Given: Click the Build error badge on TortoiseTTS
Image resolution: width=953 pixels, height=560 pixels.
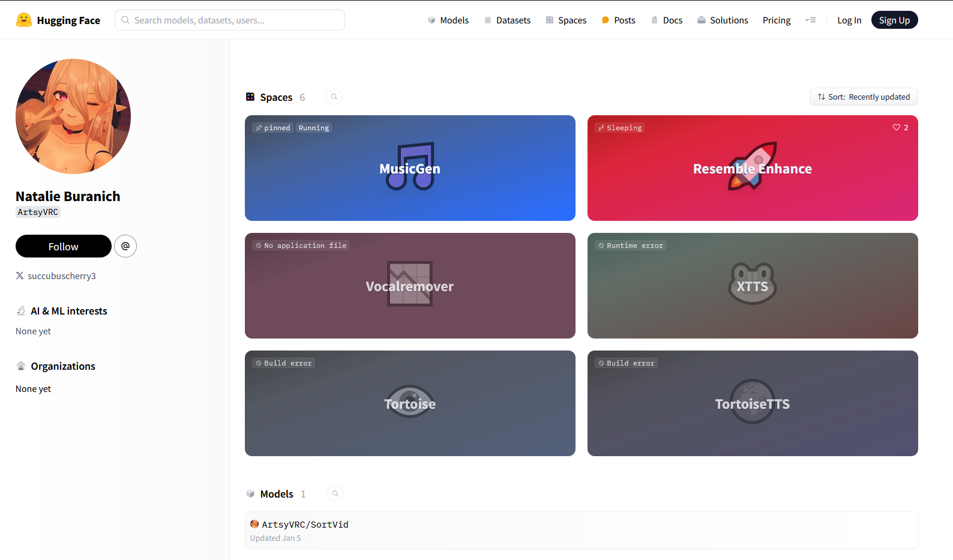Looking at the screenshot, I should (x=627, y=363).
